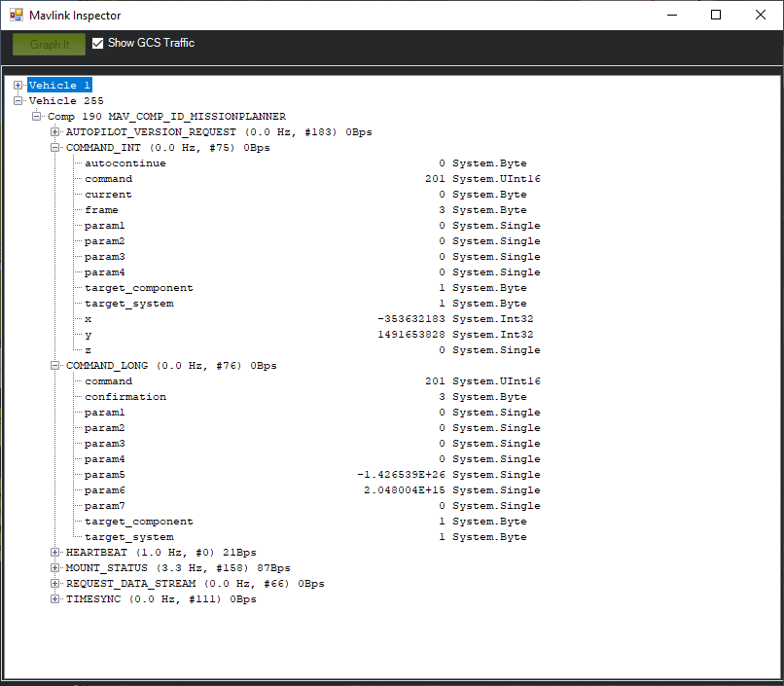Select the x field row
Image resolution: width=784 pixels, height=686 pixels.
(x=309, y=318)
